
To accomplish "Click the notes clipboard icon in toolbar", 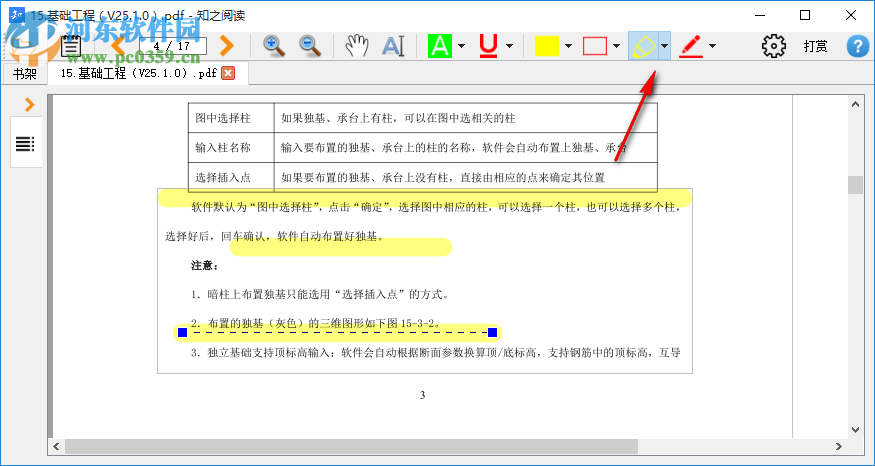I will pyautogui.click(x=71, y=46).
